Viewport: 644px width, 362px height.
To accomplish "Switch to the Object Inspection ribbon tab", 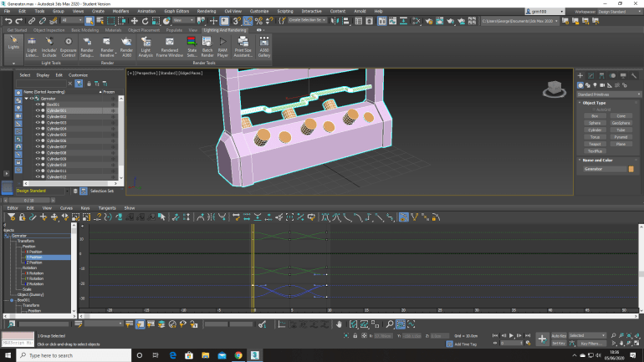I will point(49,30).
